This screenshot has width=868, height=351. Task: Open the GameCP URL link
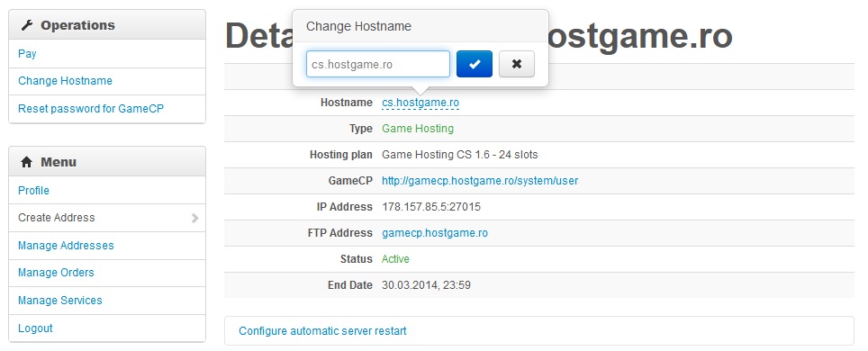pos(480,181)
